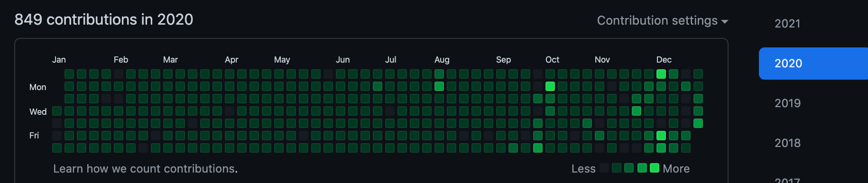The image size is (868, 183).
Task: Click the 'Less' legend label
Action: coord(583,169)
